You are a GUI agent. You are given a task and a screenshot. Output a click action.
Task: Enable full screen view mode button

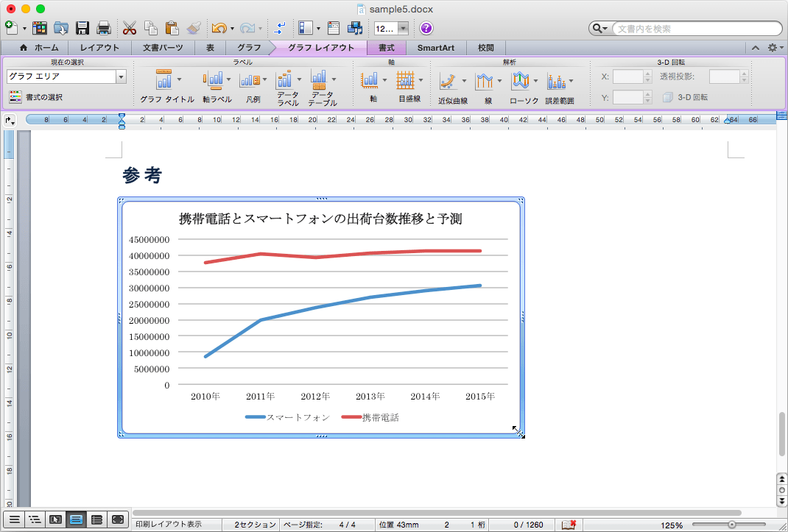[x=118, y=519]
